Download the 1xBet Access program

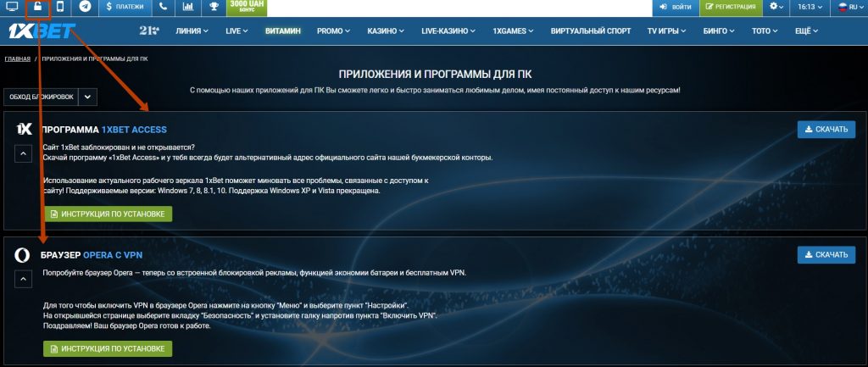[826, 130]
